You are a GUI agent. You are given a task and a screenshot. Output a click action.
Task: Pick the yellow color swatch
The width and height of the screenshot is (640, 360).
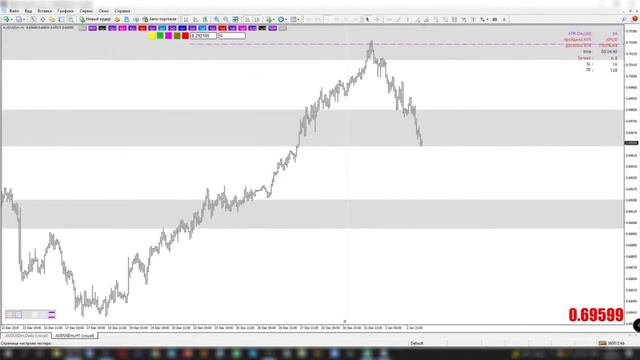point(151,36)
